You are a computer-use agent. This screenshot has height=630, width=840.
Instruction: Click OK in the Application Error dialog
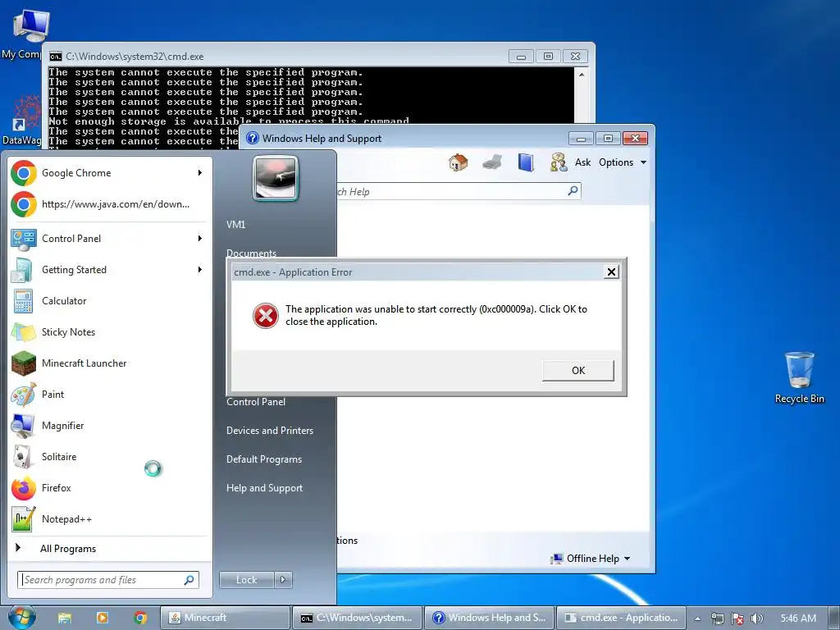point(578,370)
